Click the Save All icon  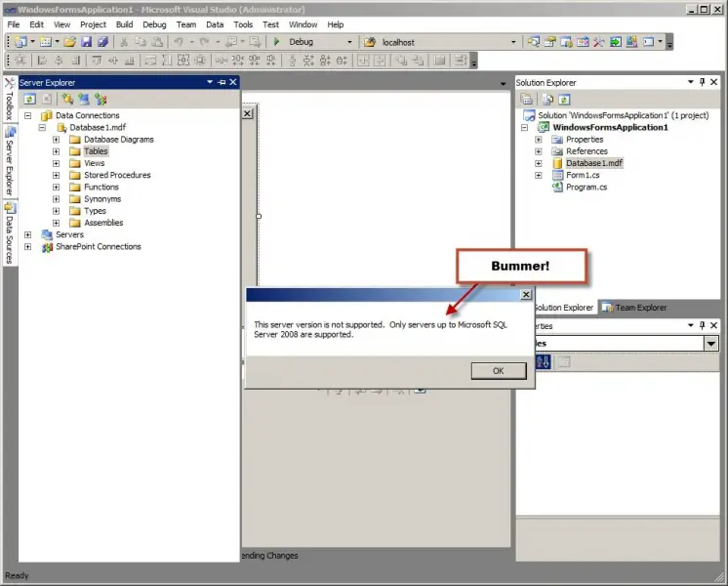coord(102,42)
